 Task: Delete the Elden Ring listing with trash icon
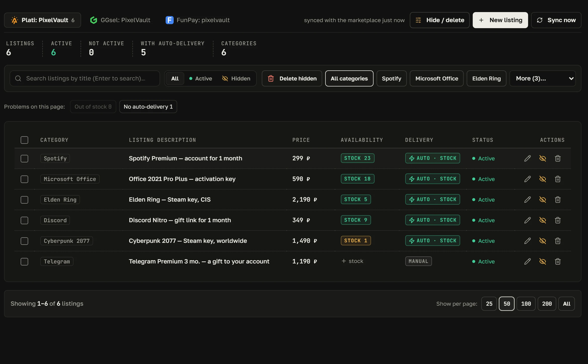[x=558, y=200]
